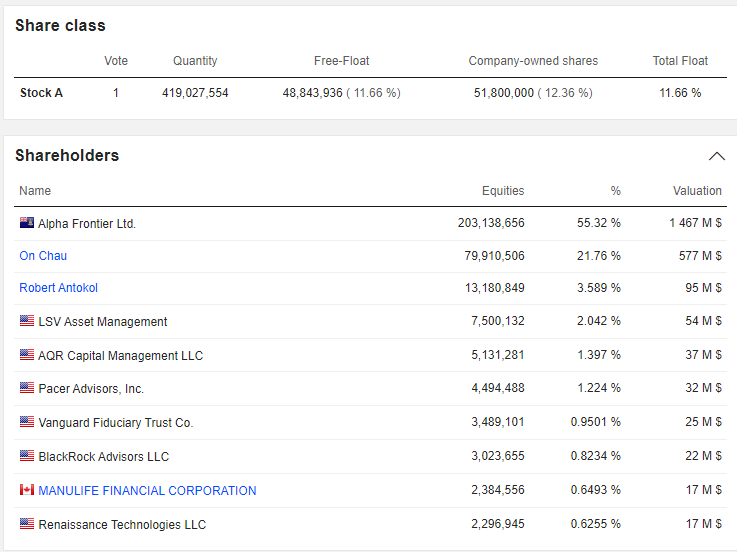The height and width of the screenshot is (552, 737).
Task: Click the Valuation column header
Action: [x=697, y=191]
